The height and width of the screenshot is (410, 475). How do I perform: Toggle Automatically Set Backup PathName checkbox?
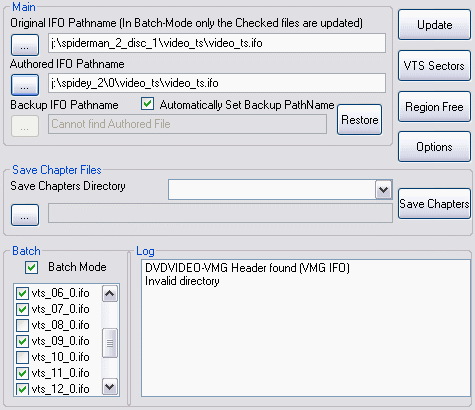(147, 104)
